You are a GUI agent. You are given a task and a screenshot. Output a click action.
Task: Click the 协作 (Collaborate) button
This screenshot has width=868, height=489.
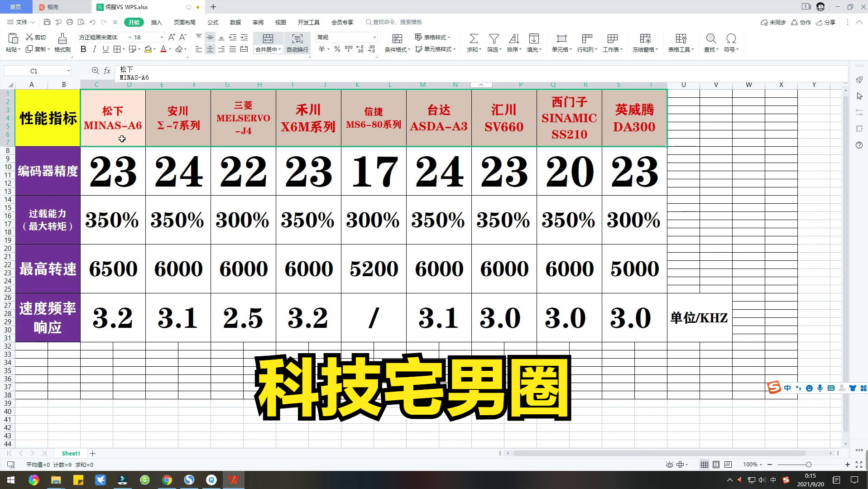[x=801, y=22]
